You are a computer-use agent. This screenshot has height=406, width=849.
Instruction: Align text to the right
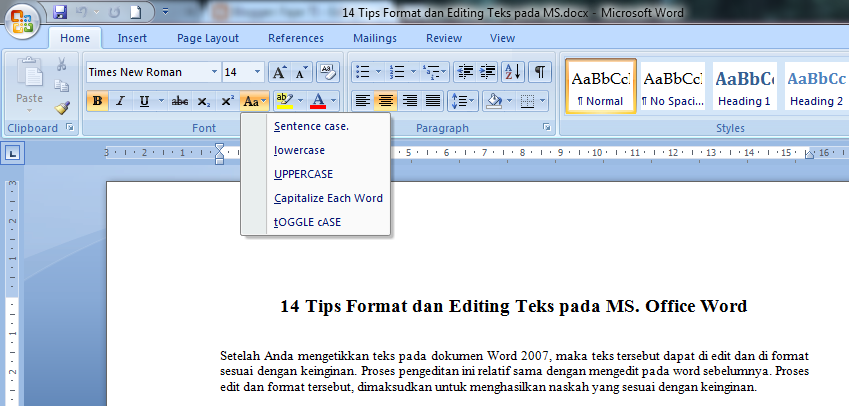point(410,101)
